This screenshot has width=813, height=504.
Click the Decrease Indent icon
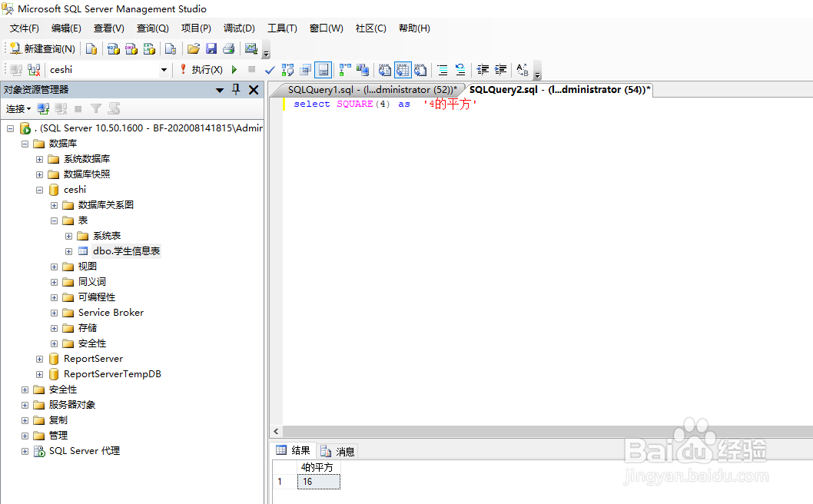[483, 69]
